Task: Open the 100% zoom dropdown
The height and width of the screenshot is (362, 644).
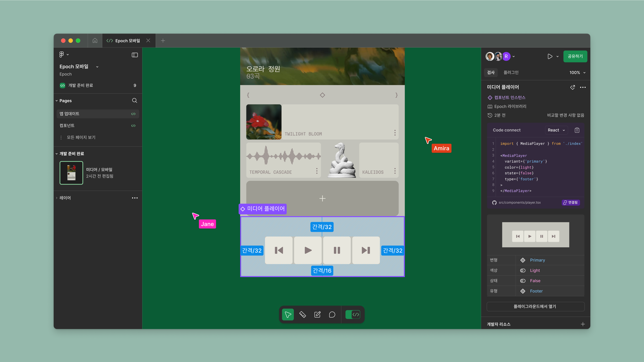Action: coord(577,73)
